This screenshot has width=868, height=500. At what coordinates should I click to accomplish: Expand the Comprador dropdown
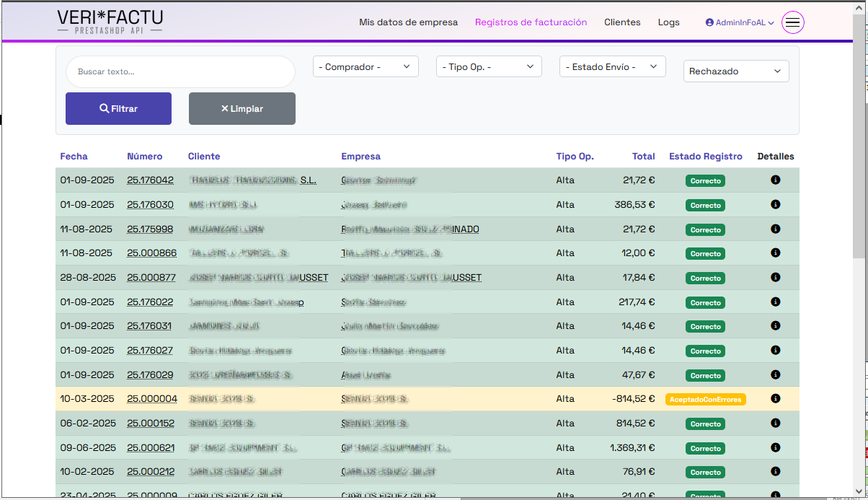[x=366, y=67]
